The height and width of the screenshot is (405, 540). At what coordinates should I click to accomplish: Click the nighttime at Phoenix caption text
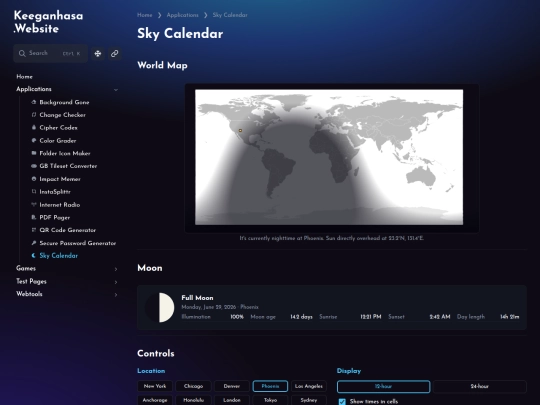[x=332, y=238]
